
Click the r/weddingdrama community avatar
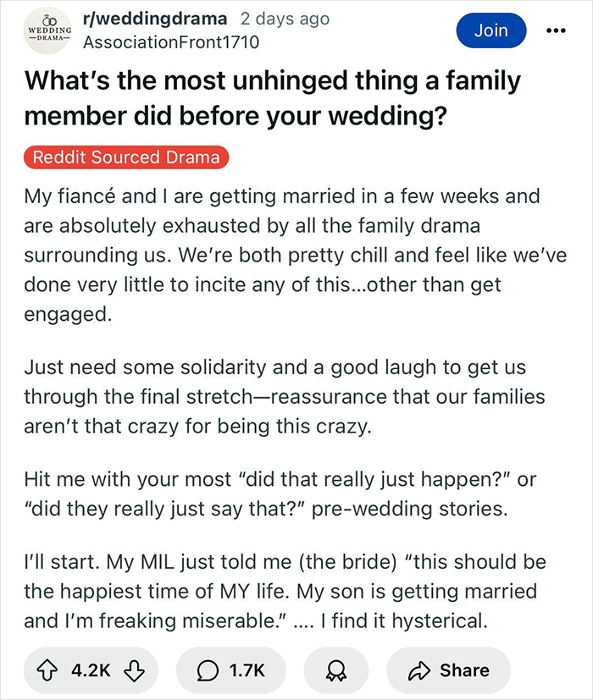pyautogui.click(x=47, y=29)
